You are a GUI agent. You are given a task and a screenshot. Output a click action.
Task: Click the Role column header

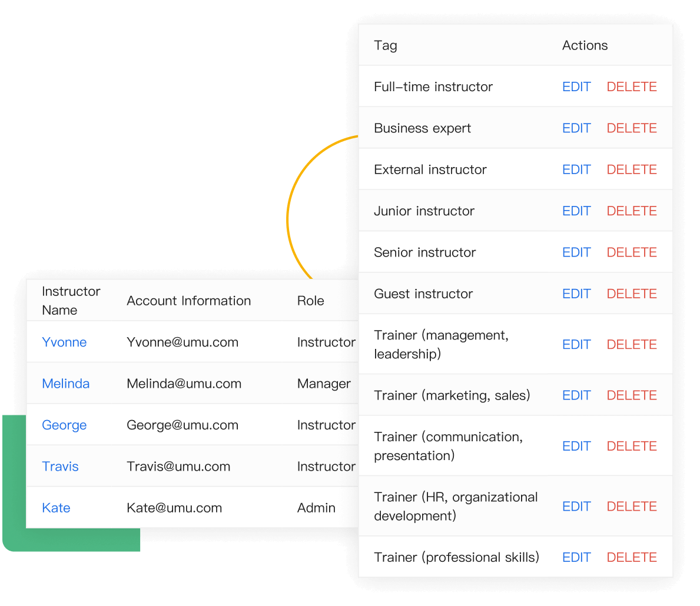coord(310,301)
